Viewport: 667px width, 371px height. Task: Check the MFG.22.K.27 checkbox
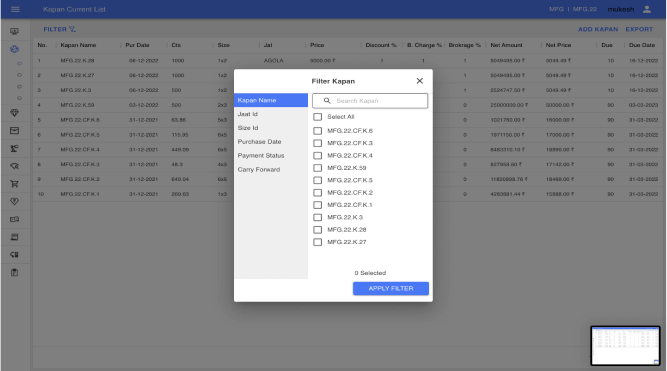tap(317, 242)
